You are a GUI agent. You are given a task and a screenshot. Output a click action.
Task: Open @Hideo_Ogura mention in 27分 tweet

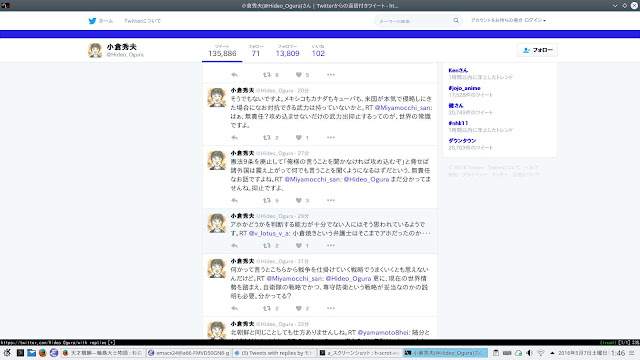coord(366,179)
